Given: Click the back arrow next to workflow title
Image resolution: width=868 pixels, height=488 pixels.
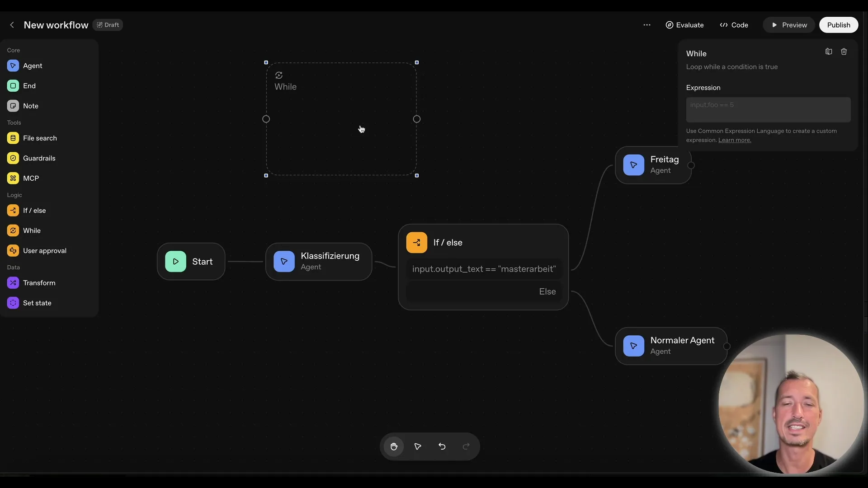Looking at the screenshot, I should tap(11, 25).
